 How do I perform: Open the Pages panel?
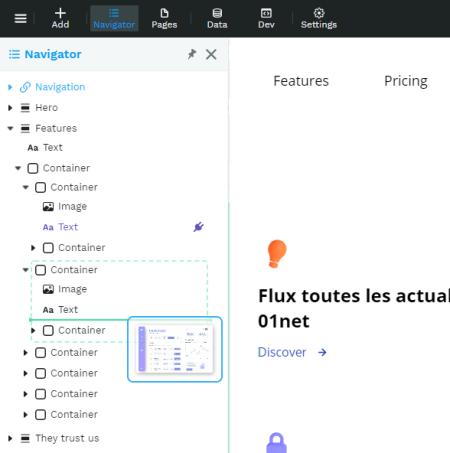point(164,18)
